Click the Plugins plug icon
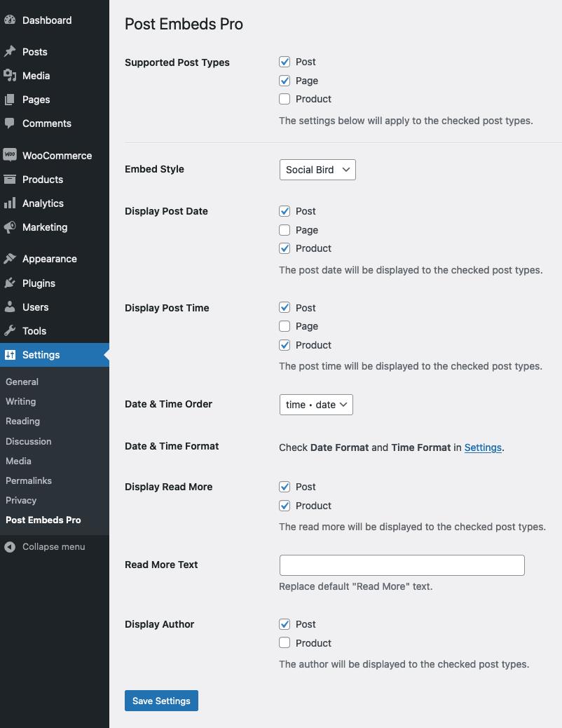This screenshot has height=728, width=562. click(x=10, y=283)
